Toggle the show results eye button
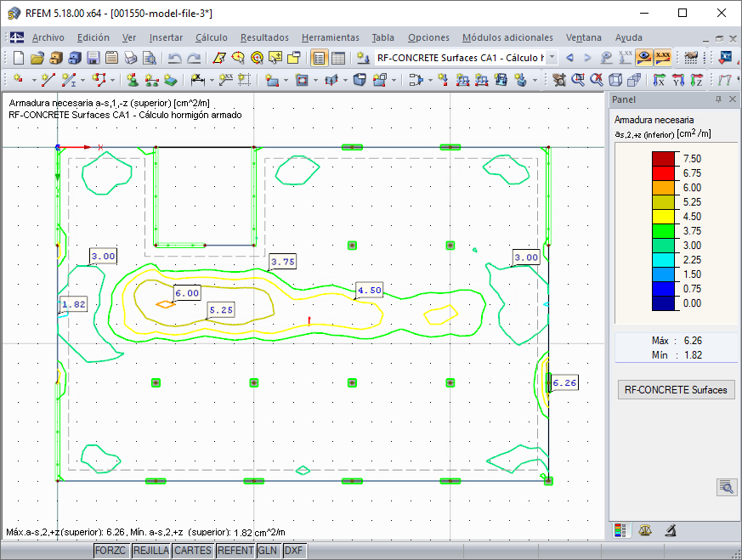Image resolution: width=742 pixels, height=560 pixels. tap(645, 58)
